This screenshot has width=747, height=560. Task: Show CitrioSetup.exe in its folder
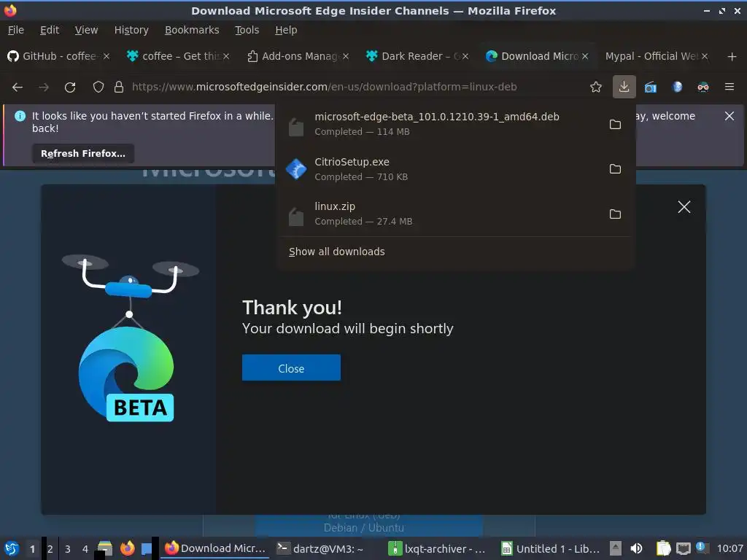pos(615,169)
